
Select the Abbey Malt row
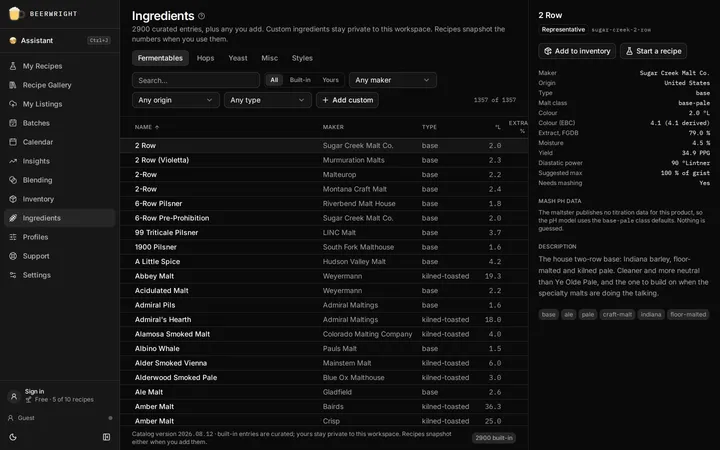pyautogui.click(x=324, y=276)
